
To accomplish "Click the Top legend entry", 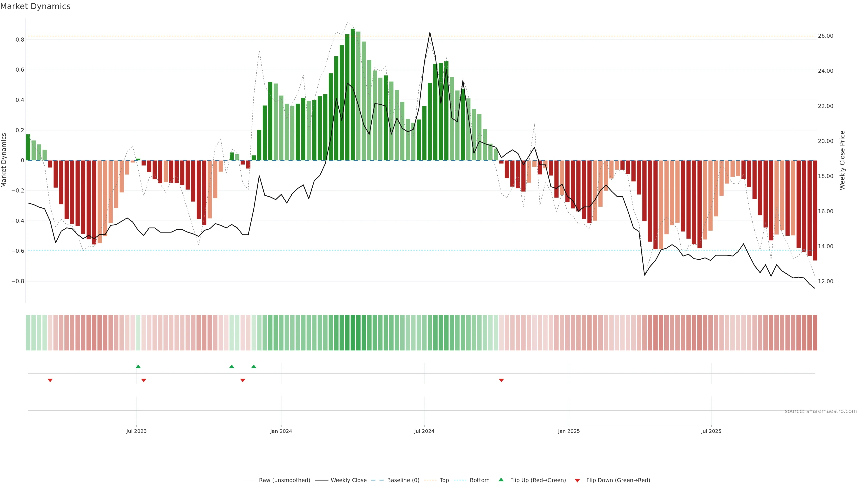I will coord(444,480).
